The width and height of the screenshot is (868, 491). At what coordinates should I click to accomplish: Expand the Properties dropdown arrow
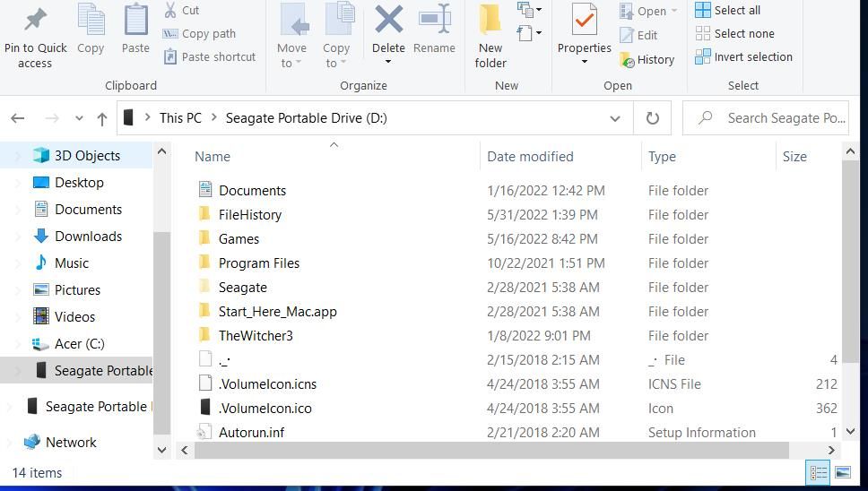(x=584, y=61)
